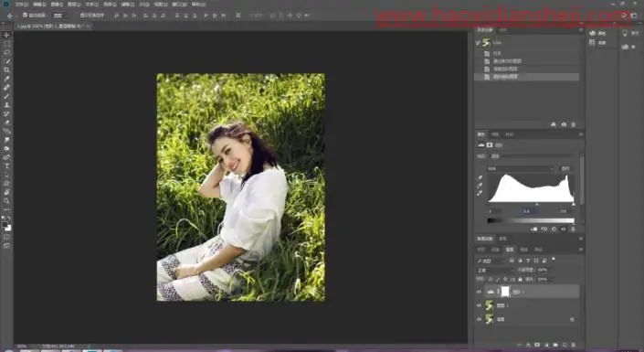The image size is (644, 352).
Task: Open the layer filter kind dropdown
Action: [x=491, y=261]
